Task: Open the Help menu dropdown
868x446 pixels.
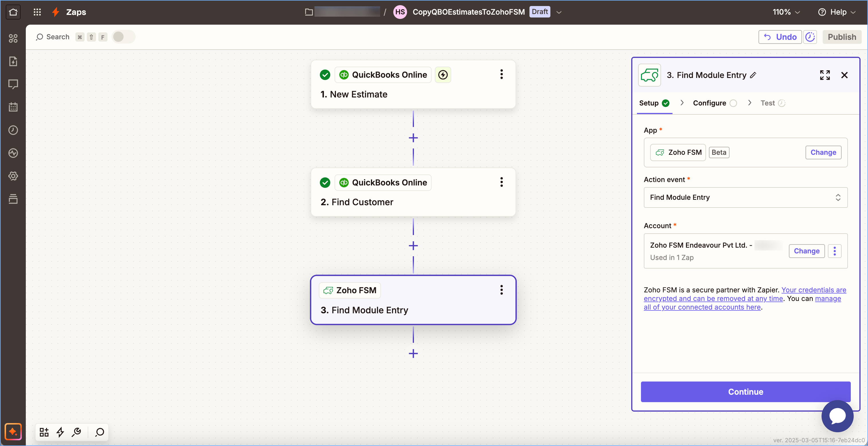Action: coord(837,12)
